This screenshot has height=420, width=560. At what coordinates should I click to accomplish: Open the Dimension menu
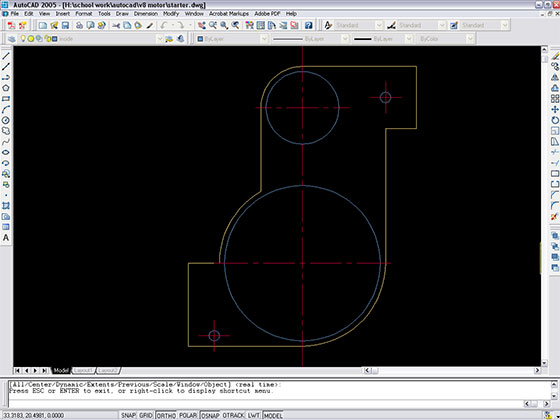[146, 14]
